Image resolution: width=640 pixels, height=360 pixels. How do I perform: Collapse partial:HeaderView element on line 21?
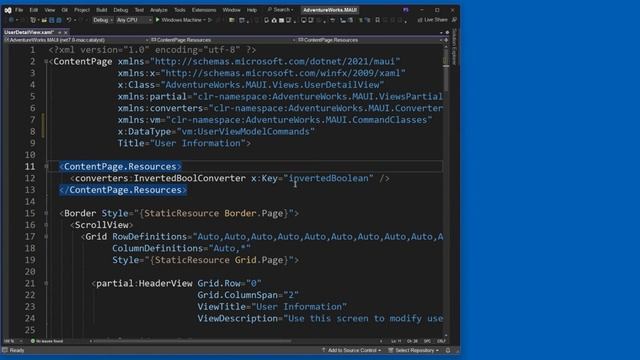(x=46, y=283)
